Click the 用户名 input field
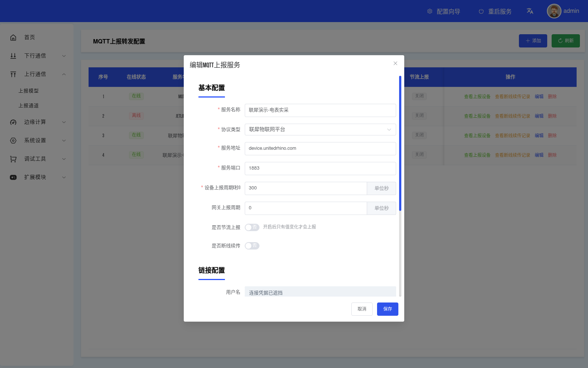The image size is (588, 368). [320, 292]
